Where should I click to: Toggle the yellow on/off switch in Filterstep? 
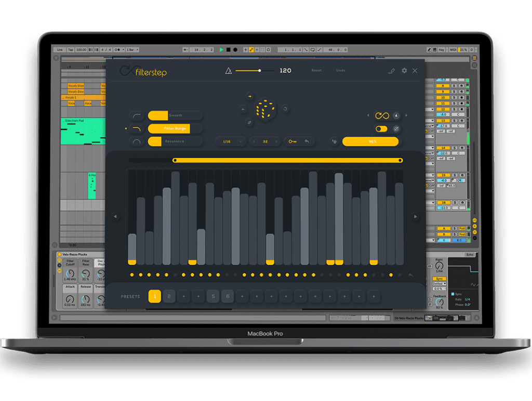pyautogui.click(x=381, y=128)
